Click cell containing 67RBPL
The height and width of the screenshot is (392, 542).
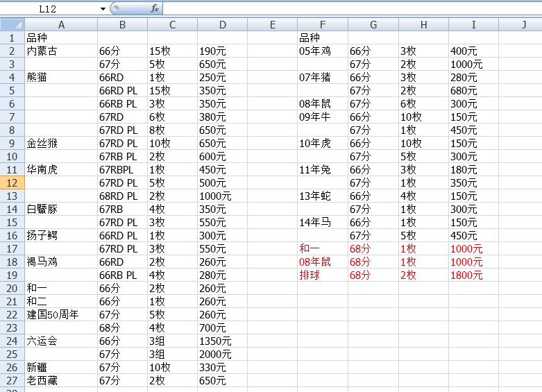116,169
